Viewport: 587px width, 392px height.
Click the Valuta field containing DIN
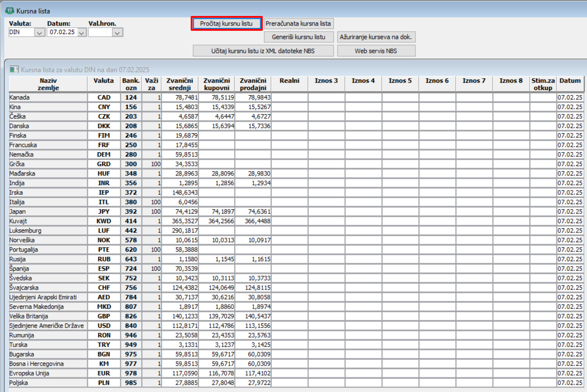21,32
